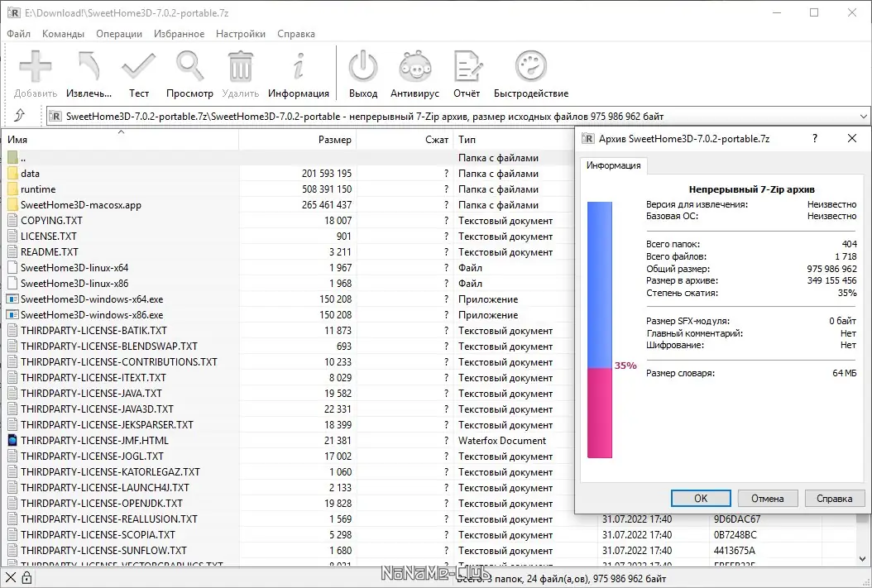The height and width of the screenshot is (588, 872).
Task: Select the README.TXT file row
Action: 290,251
